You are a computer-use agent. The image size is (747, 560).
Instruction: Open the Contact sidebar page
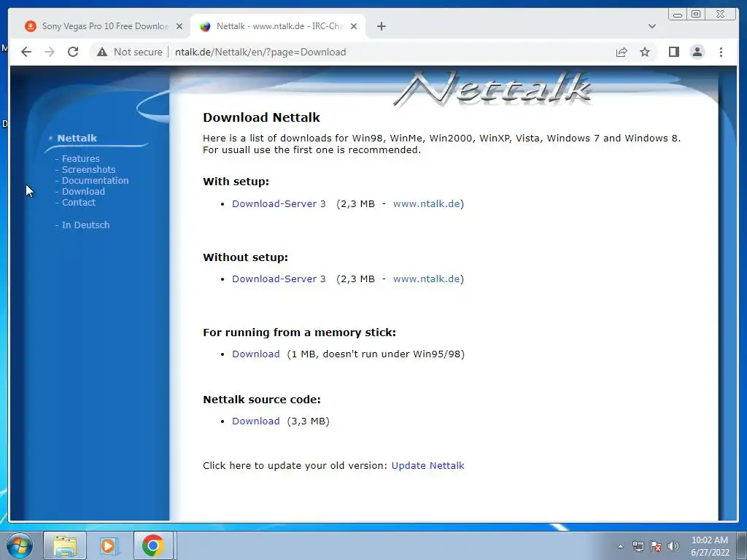coord(79,203)
